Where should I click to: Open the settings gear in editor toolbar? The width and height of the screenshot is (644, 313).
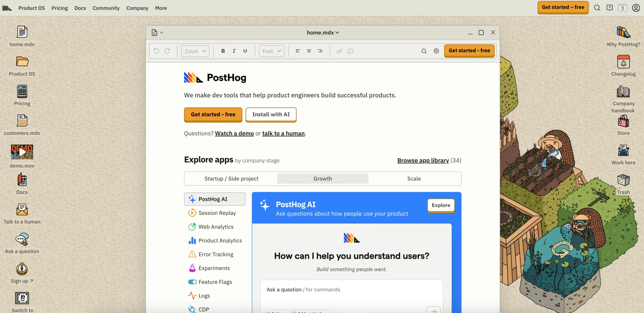(x=436, y=51)
